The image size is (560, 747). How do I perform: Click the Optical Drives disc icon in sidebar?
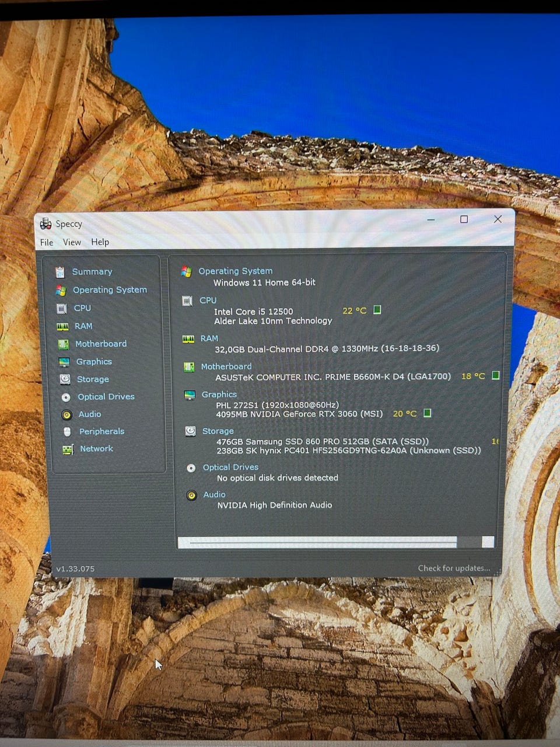click(66, 397)
